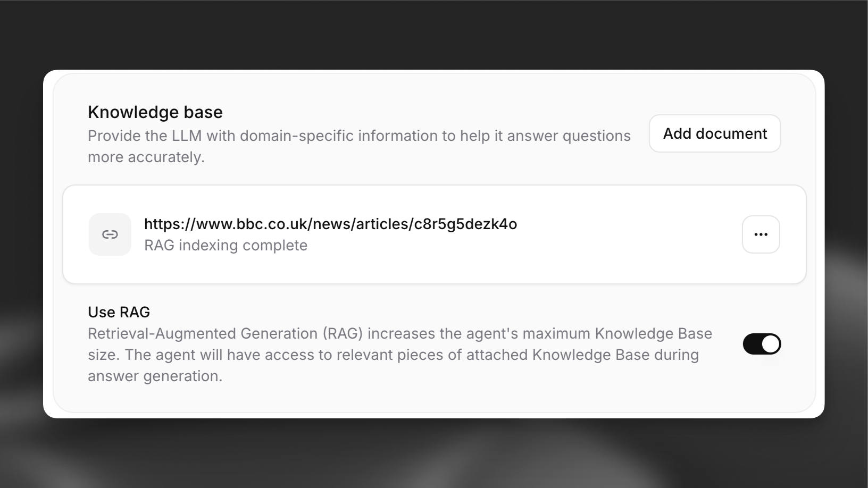
Task: Toggle Retrieval-Augmented Generation off
Action: point(762,343)
